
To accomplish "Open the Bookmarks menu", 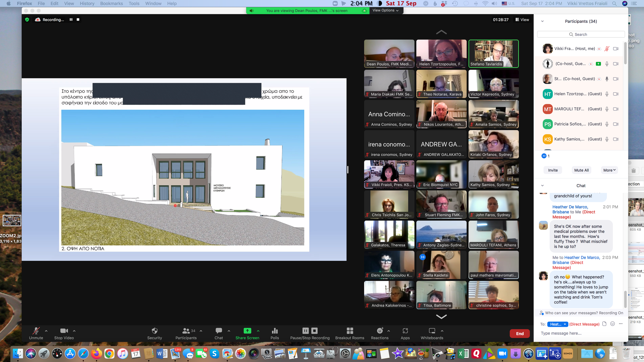I will pos(111,3).
